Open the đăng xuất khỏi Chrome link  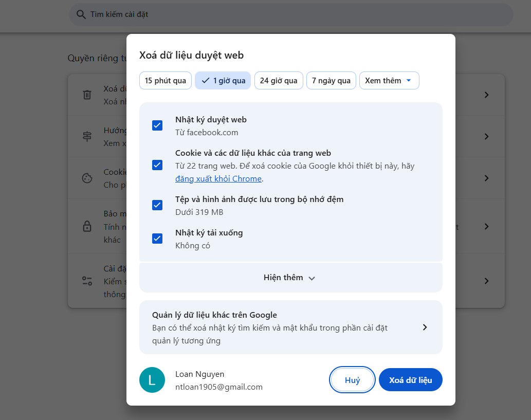(218, 178)
